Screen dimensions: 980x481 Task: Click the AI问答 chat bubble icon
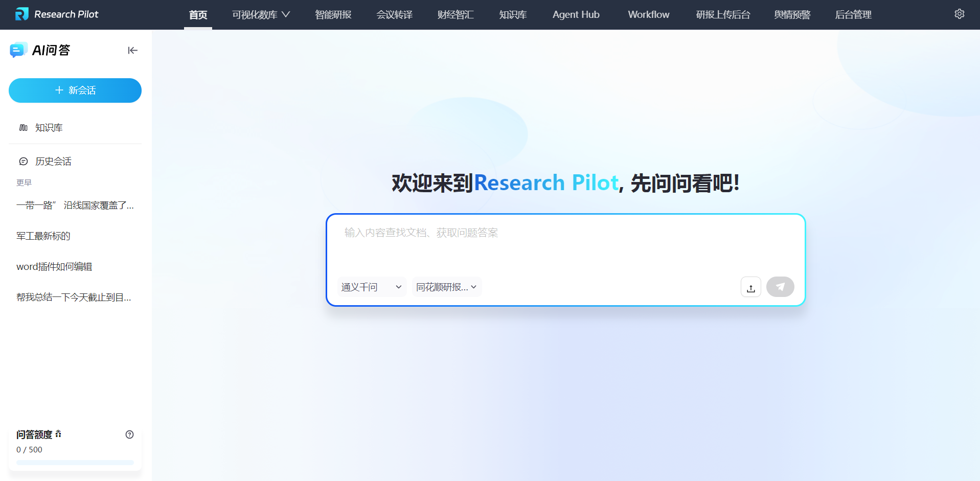[18, 50]
